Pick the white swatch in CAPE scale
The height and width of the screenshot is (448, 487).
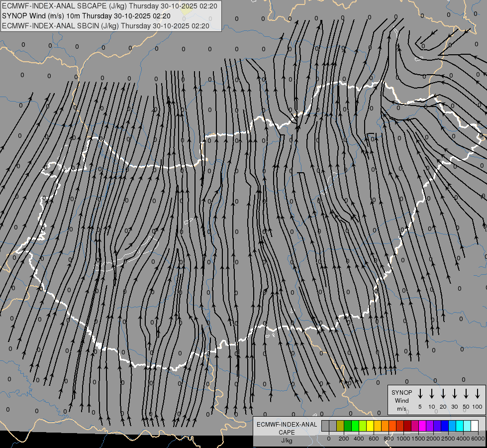click(x=475, y=426)
